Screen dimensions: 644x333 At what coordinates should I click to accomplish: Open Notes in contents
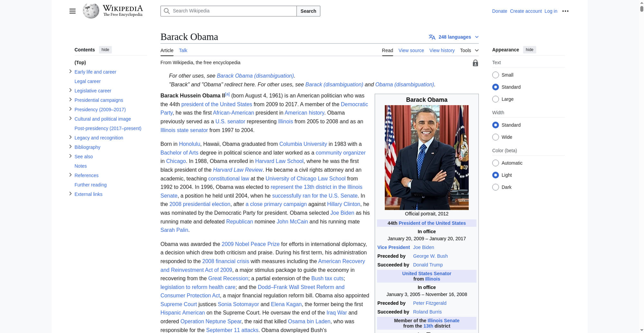pyautogui.click(x=80, y=166)
